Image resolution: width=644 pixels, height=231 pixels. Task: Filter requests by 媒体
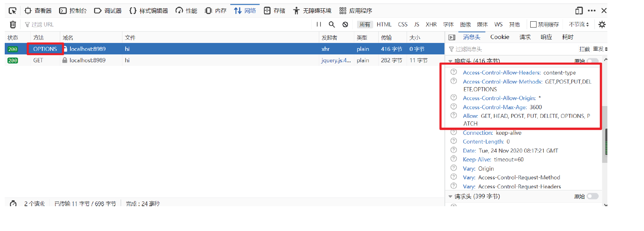483,24
